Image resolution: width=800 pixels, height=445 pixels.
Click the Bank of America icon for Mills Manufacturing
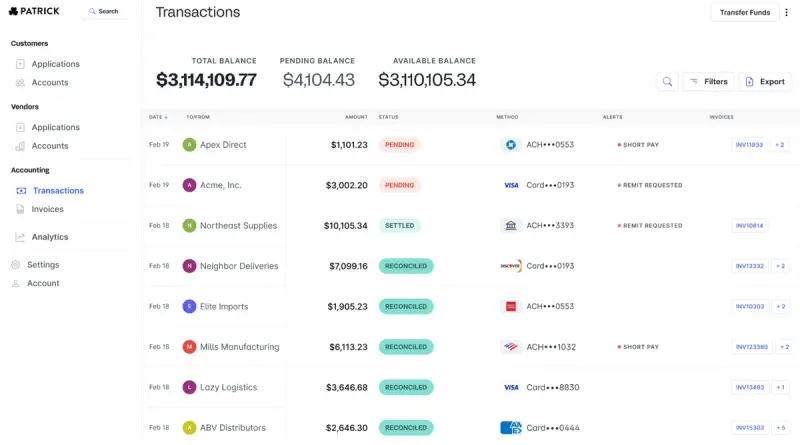(x=511, y=347)
